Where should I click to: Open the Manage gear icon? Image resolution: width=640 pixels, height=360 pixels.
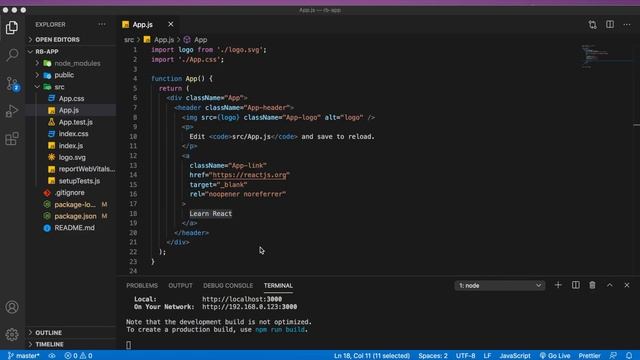pyautogui.click(x=12, y=335)
